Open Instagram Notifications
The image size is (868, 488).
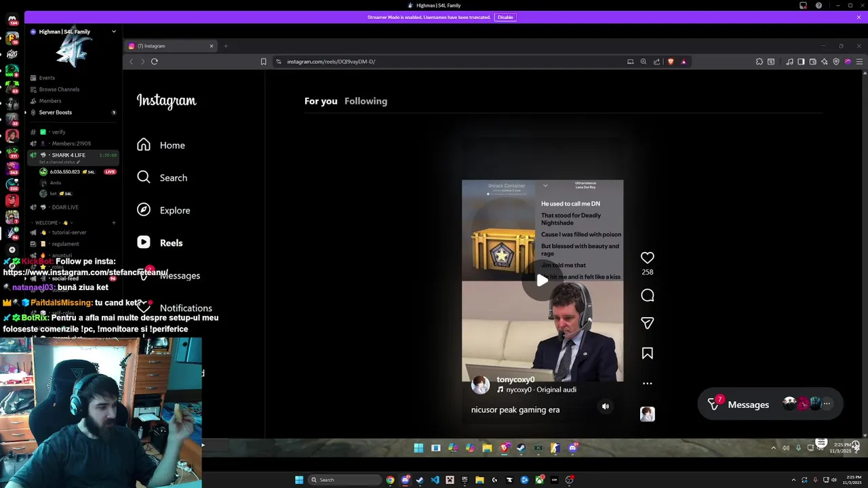click(x=174, y=308)
